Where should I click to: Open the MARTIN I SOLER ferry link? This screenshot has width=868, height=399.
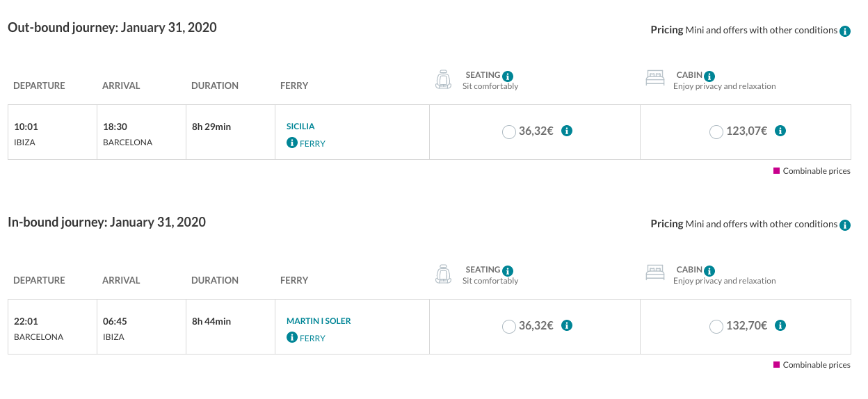point(319,321)
